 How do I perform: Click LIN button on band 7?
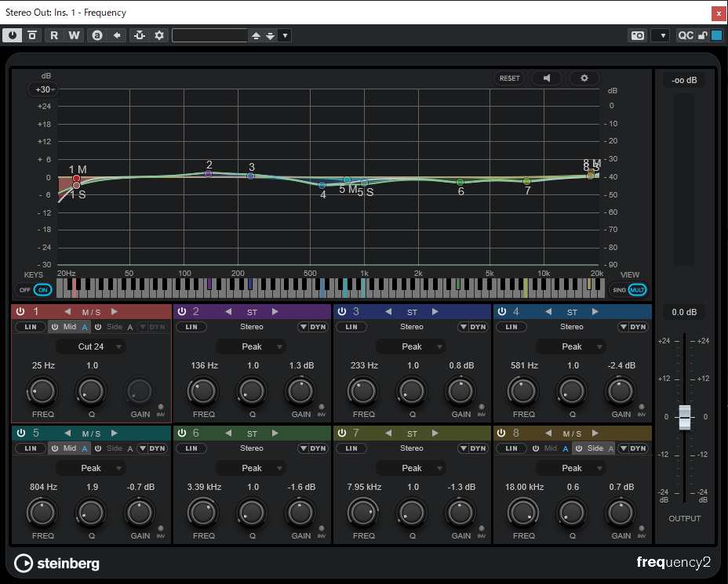click(351, 448)
